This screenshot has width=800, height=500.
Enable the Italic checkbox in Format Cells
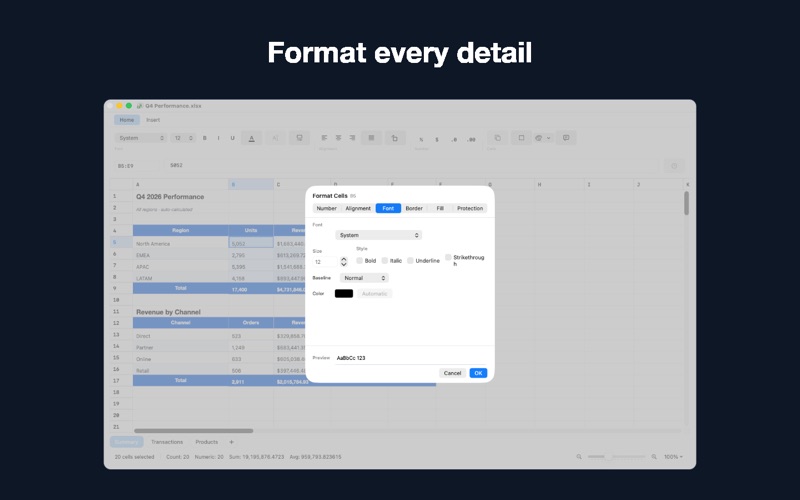385,261
